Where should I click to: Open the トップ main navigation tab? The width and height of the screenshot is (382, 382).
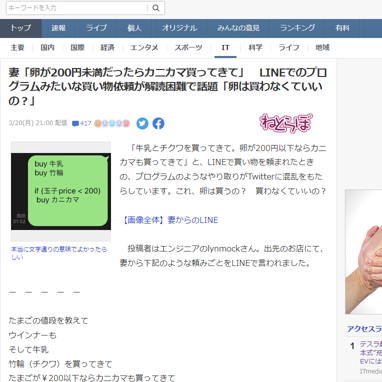(x=21, y=28)
